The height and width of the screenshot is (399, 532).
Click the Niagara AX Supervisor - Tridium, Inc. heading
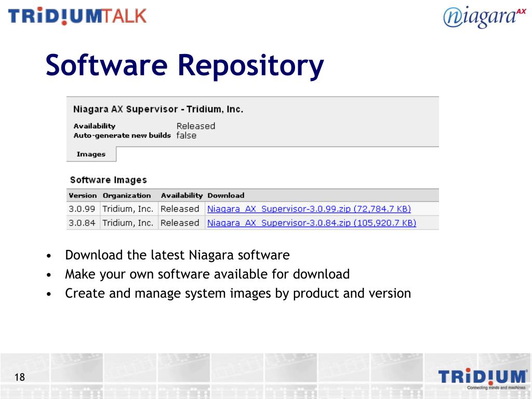coord(158,109)
